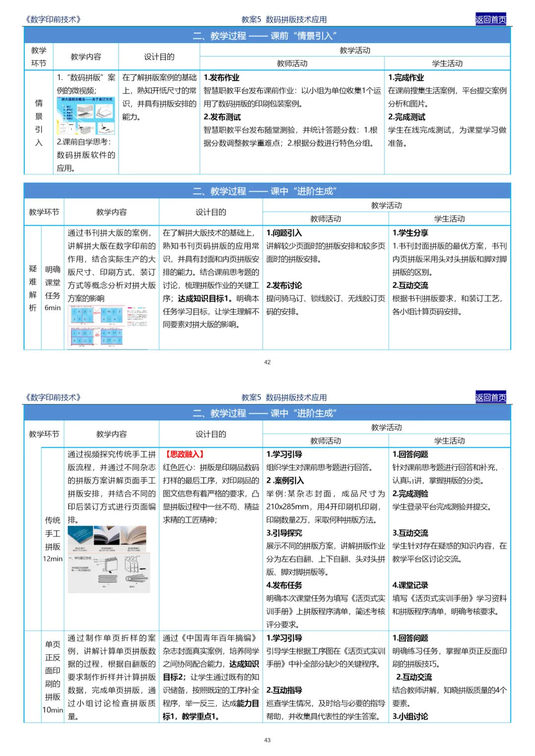Viewport: 535px width, 756px height.
Task: Click the "1.问题引入" heading
Action: 284,233
